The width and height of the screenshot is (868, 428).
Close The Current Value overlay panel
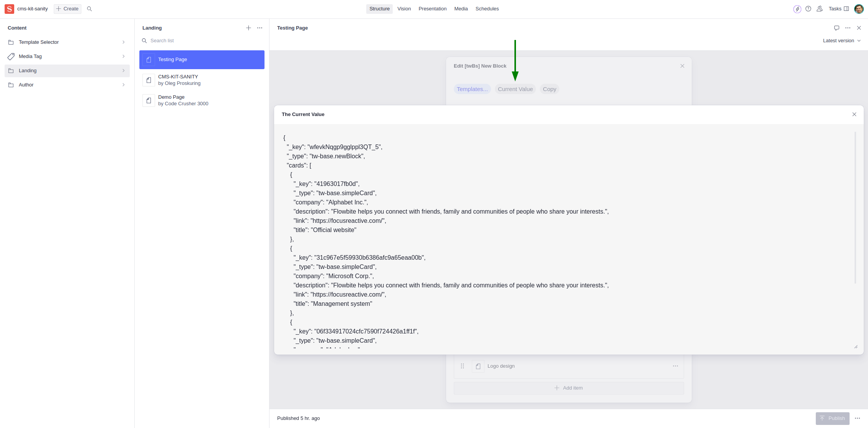[x=854, y=114]
